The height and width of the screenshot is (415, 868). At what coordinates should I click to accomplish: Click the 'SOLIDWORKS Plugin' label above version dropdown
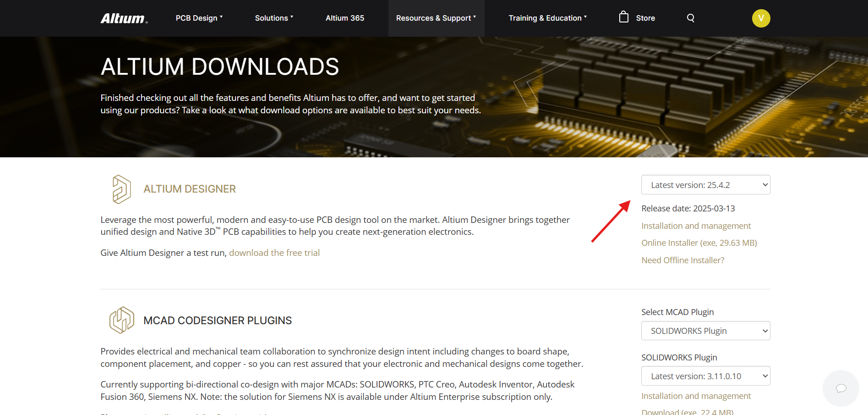pos(679,357)
